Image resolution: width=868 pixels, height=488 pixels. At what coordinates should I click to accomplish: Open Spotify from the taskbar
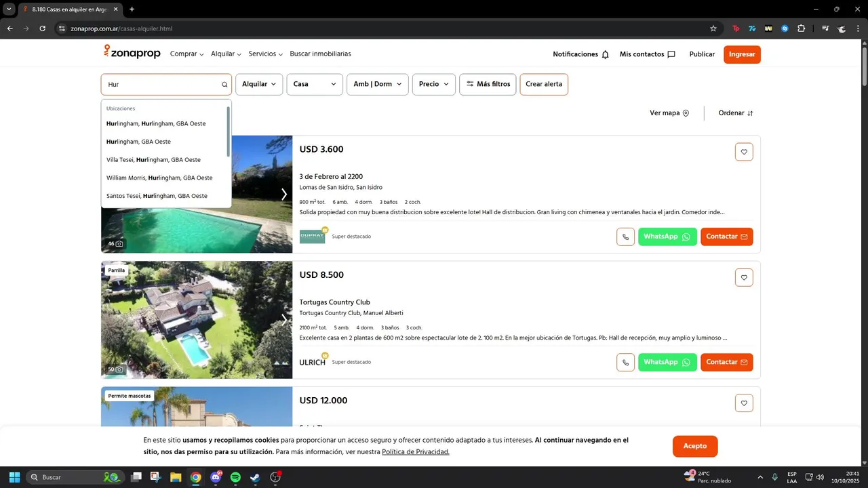[235, 477]
